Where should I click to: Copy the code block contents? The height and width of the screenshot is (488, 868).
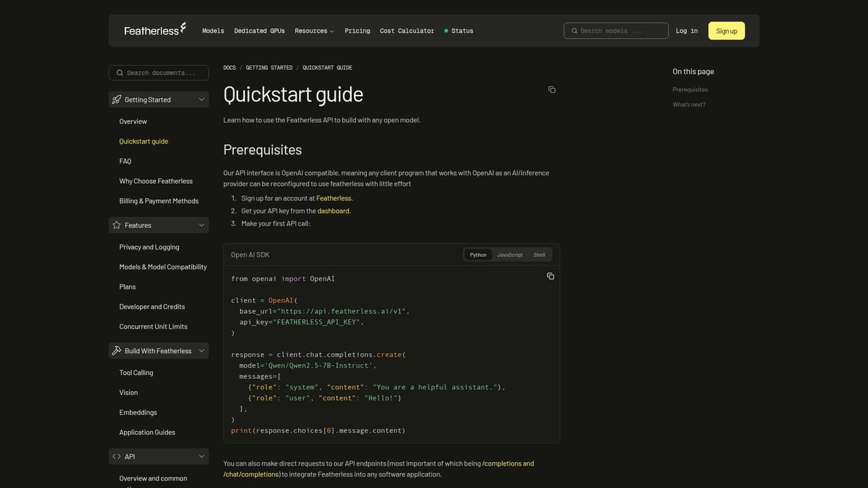tap(551, 276)
